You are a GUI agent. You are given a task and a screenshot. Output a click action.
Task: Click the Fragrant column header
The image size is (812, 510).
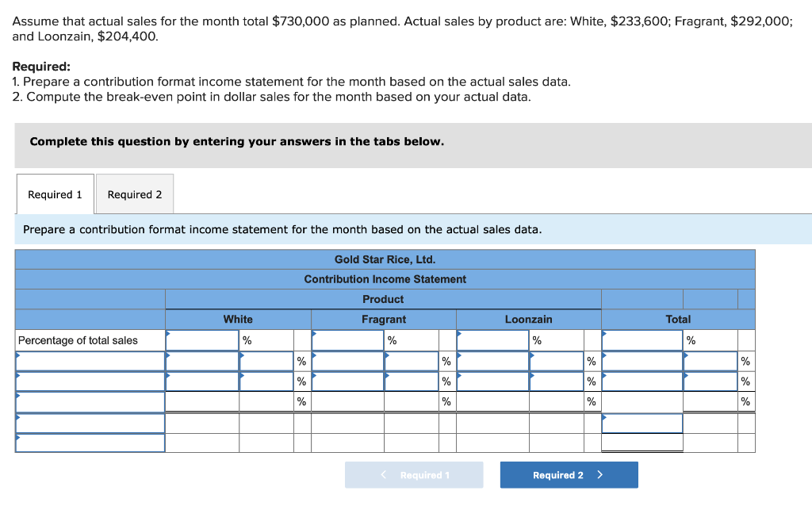(384, 320)
